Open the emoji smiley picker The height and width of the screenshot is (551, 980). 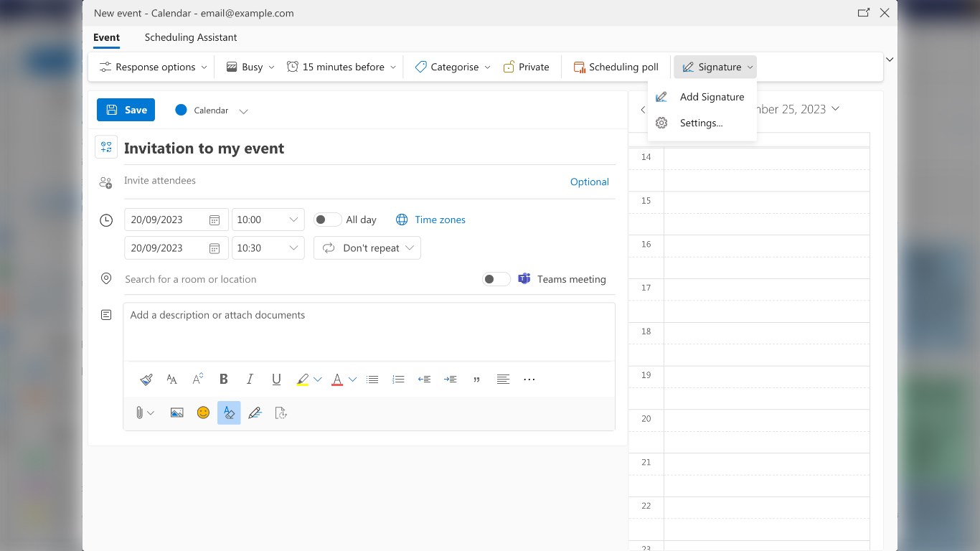tap(203, 413)
